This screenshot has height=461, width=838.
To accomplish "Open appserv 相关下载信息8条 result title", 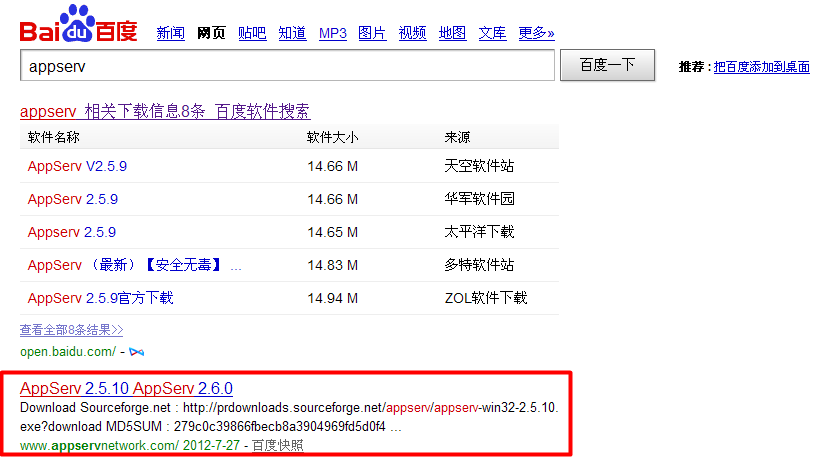I will tap(165, 111).
